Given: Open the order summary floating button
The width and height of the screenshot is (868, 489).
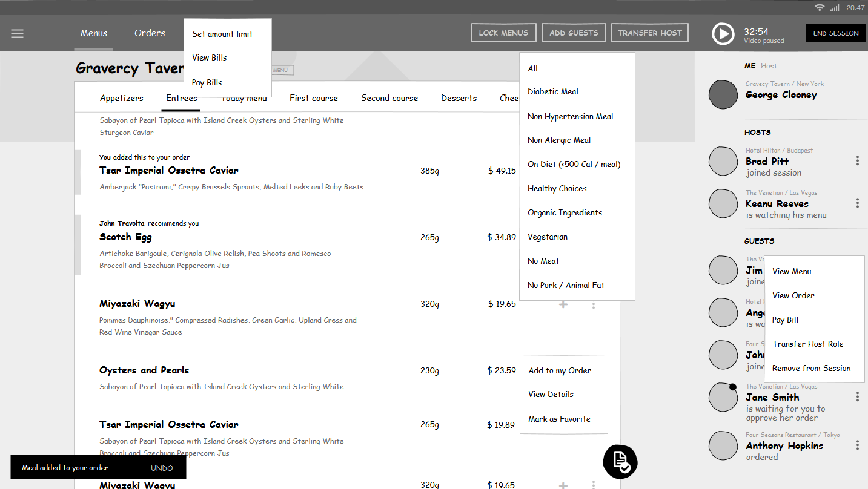Looking at the screenshot, I should click(620, 461).
